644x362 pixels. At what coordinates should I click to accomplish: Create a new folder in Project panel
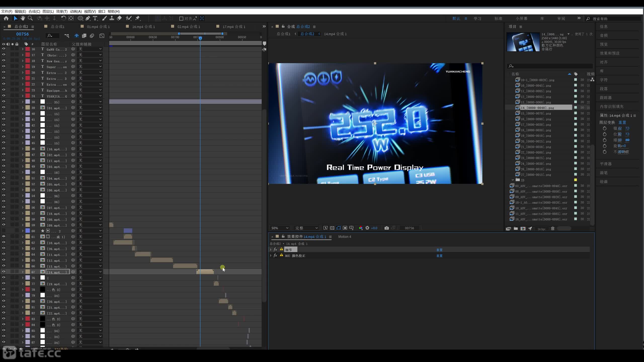(516, 229)
